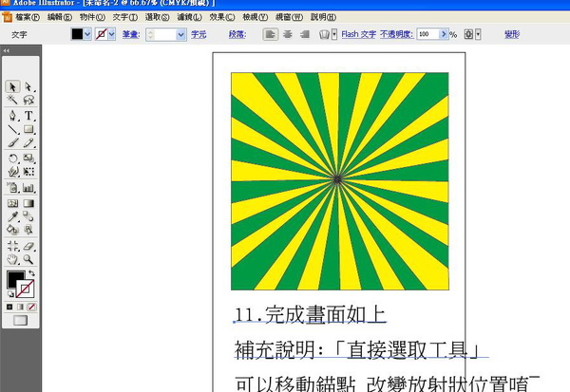Collapse the tools panel double arrow

[7, 50]
